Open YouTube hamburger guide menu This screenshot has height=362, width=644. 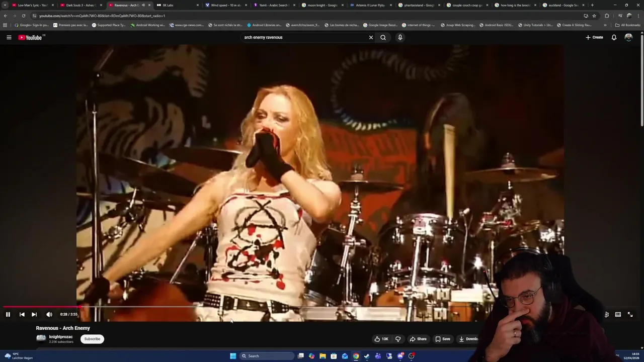(x=9, y=37)
